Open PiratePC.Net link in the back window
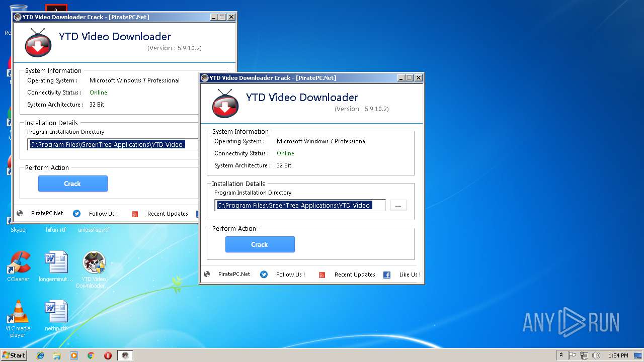 (47, 213)
